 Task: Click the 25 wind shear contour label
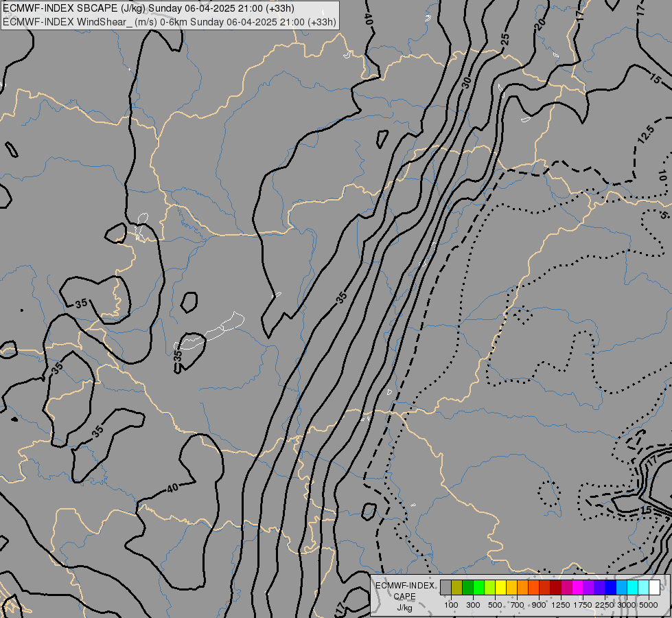tap(505, 39)
